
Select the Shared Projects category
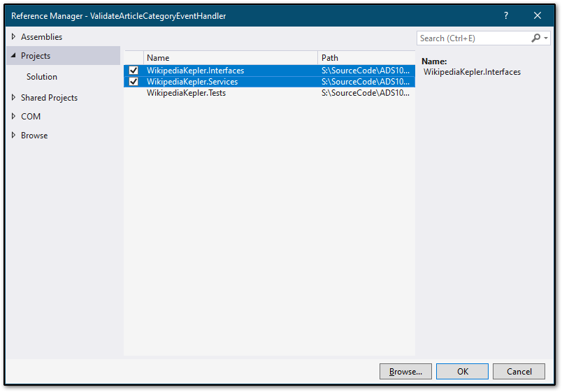[x=49, y=97]
